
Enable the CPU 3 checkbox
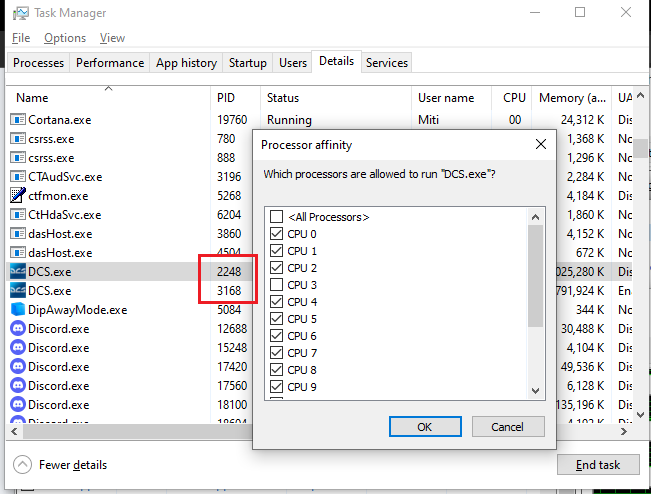[x=277, y=285]
